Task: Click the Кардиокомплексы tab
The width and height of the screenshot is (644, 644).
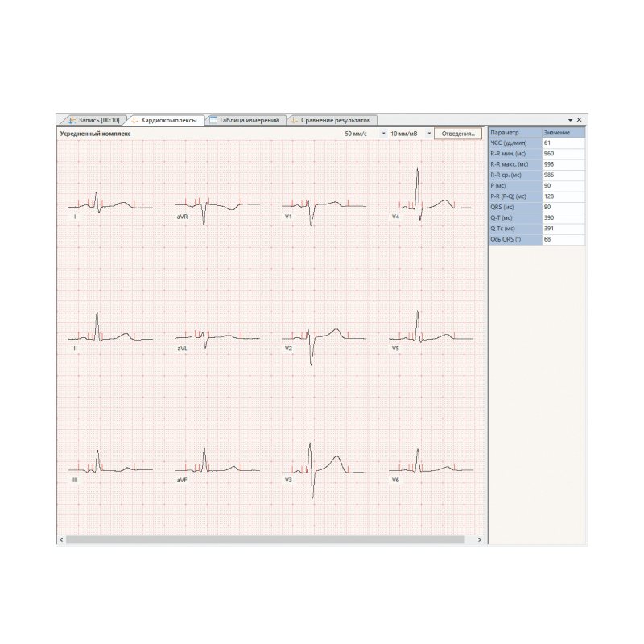Action: [x=169, y=120]
